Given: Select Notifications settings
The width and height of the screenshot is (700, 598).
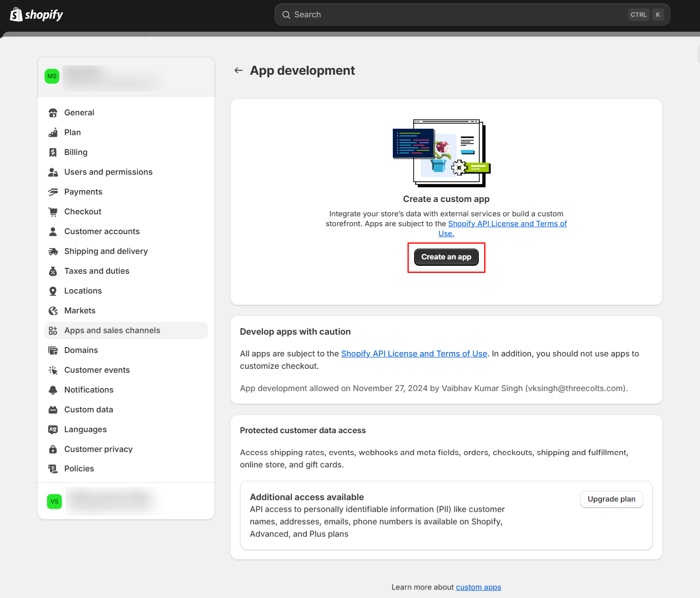Looking at the screenshot, I should [x=126, y=390].
